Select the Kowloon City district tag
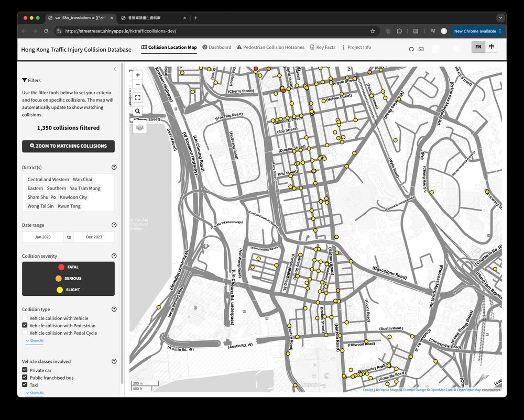This screenshot has height=420, width=524. click(73, 197)
